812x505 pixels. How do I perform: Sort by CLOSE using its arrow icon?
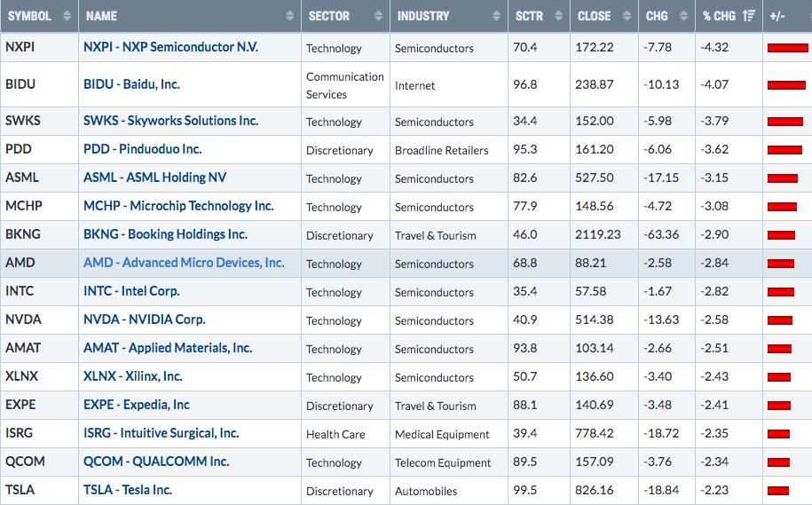pyautogui.click(x=626, y=16)
